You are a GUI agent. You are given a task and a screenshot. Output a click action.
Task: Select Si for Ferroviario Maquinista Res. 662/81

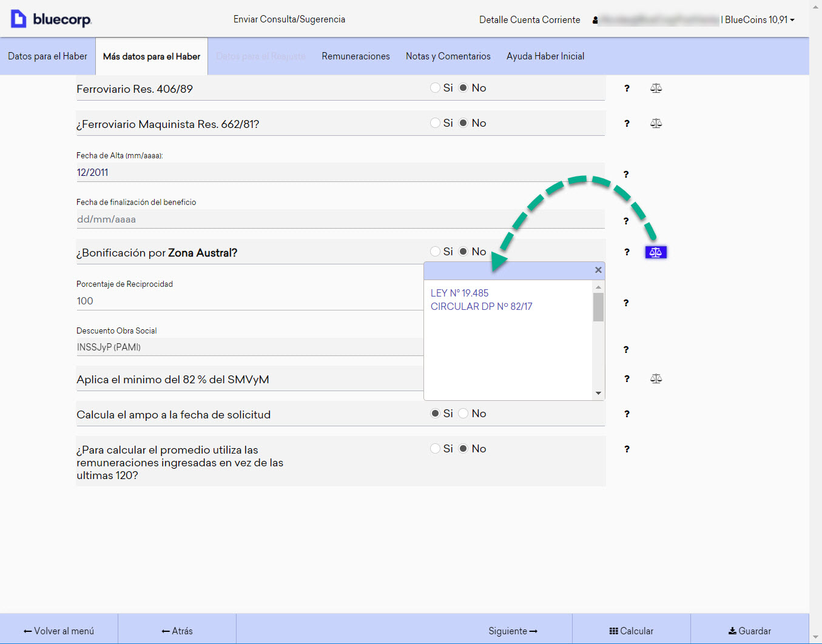tap(435, 123)
